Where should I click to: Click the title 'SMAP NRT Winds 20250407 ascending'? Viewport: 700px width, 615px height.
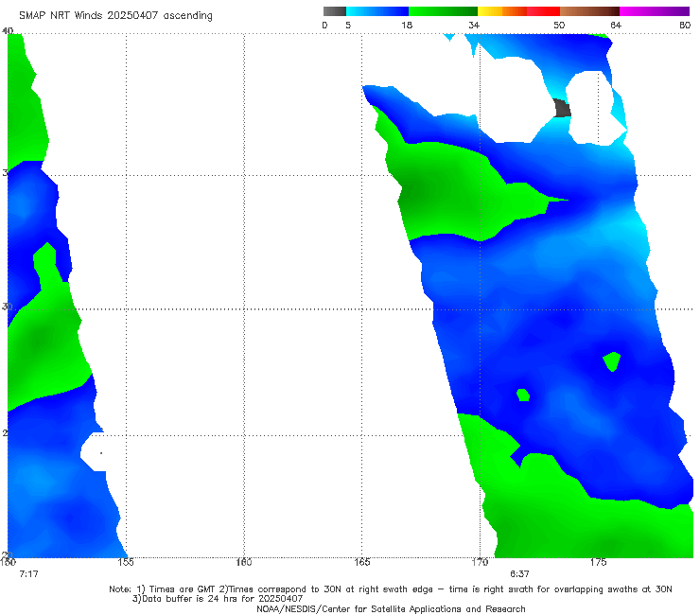(115, 16)
